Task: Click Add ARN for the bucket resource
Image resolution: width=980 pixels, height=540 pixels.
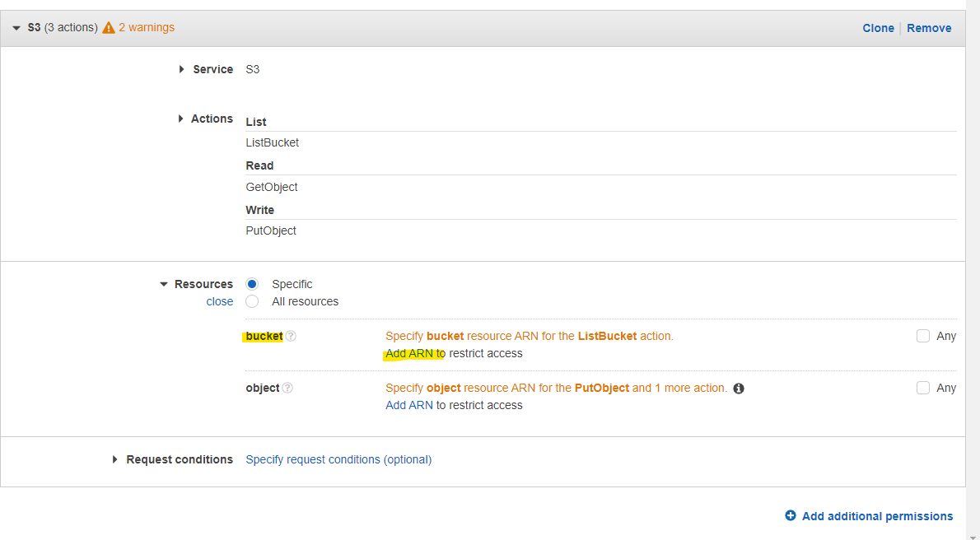Action: tap(409, 353)
